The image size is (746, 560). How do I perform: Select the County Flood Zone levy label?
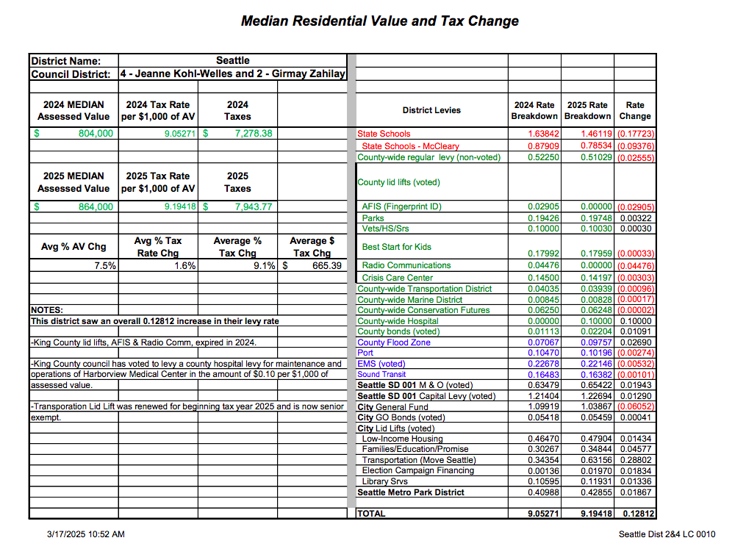[x=393, y=342]
